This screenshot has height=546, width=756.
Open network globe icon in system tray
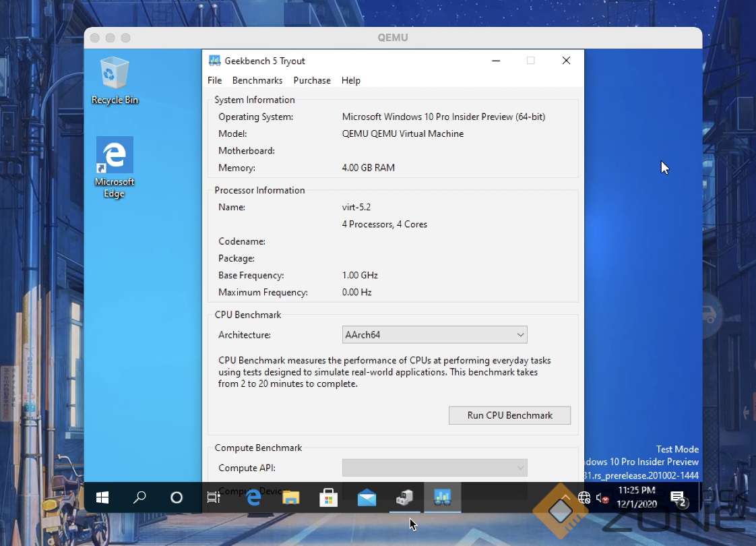coord(584,497)
